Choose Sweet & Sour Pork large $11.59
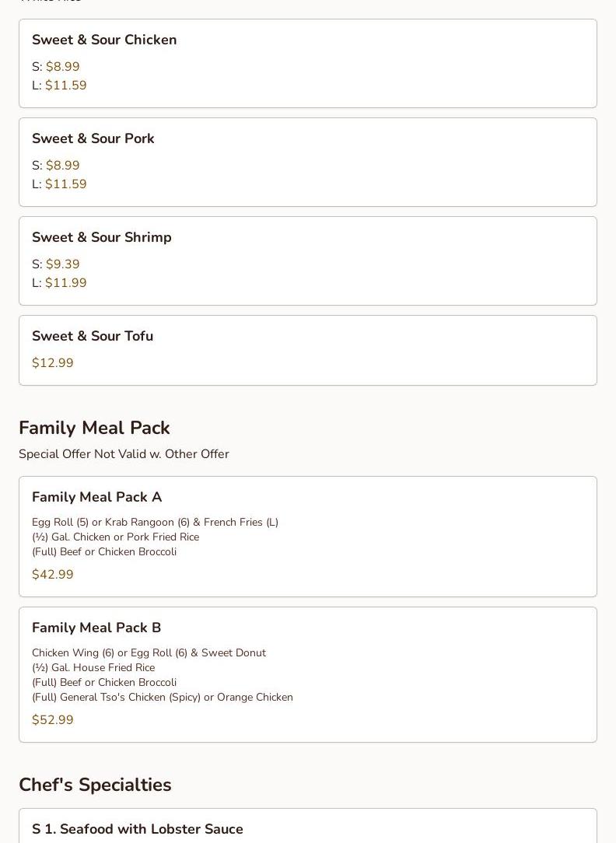The height and width of the screenshot is (843, 616). 59,184
